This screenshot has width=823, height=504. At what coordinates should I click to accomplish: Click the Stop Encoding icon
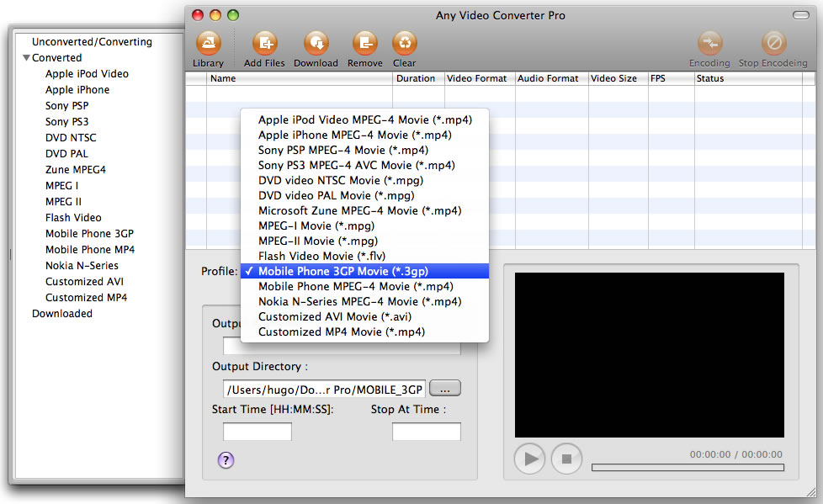click(773, 44)
